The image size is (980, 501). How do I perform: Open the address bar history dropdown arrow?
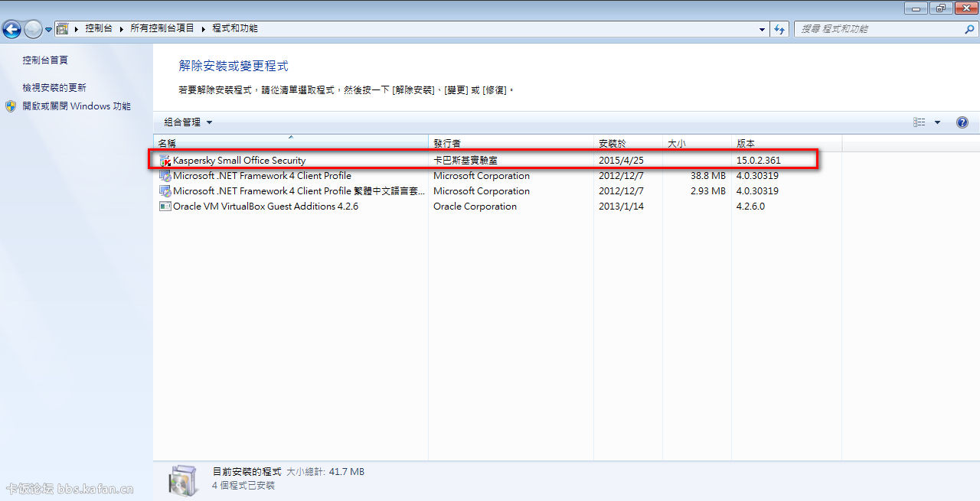762,29
